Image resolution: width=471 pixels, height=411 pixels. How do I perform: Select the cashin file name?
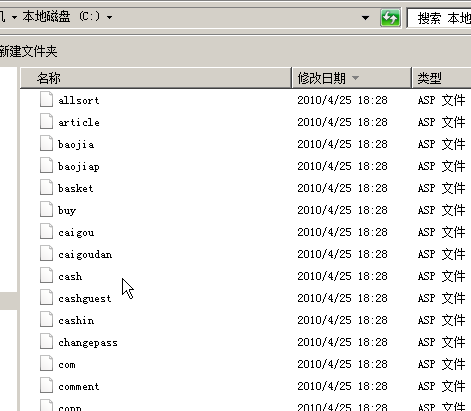pyautogui.click(x=76, y=320)
